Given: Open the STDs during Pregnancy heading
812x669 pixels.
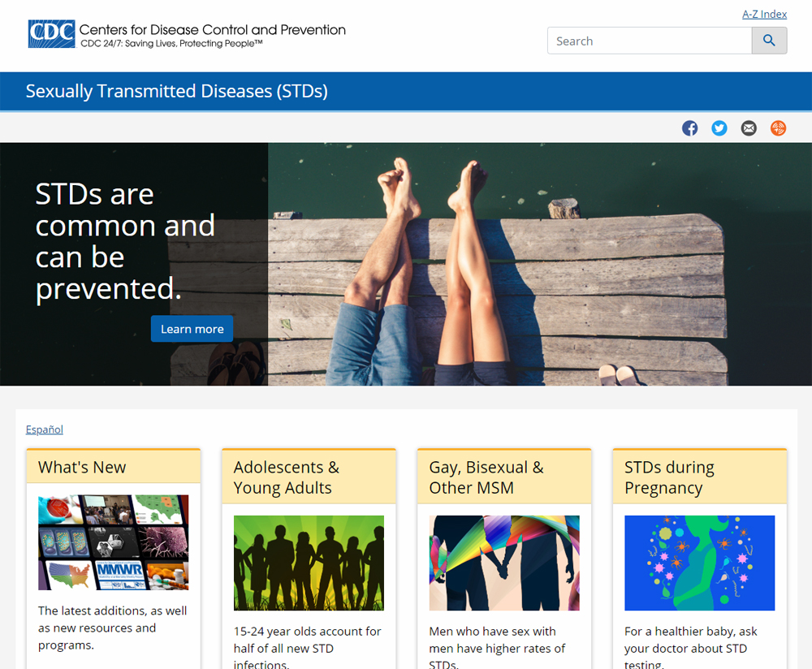Looking at the screenshot, I should pyautogui.click(x=669, y=477).
